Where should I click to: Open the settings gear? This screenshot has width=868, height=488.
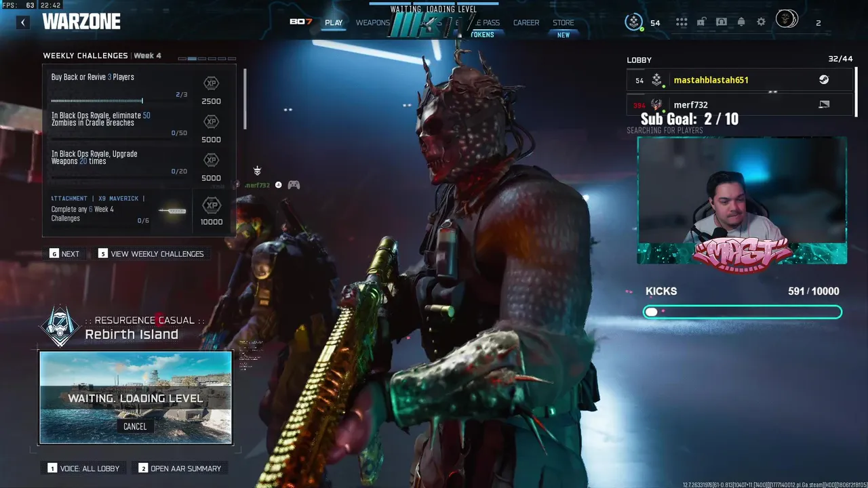[761, 22]
